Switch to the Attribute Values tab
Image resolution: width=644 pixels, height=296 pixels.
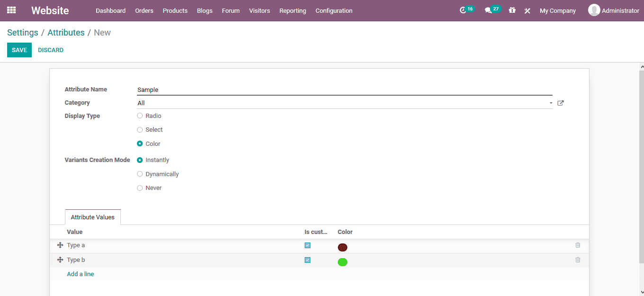tap(92, 217)
